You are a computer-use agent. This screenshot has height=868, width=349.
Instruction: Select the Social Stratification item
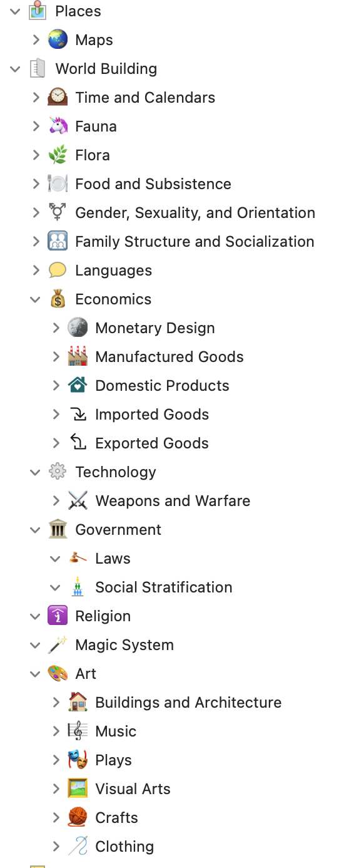pos(164,587)
